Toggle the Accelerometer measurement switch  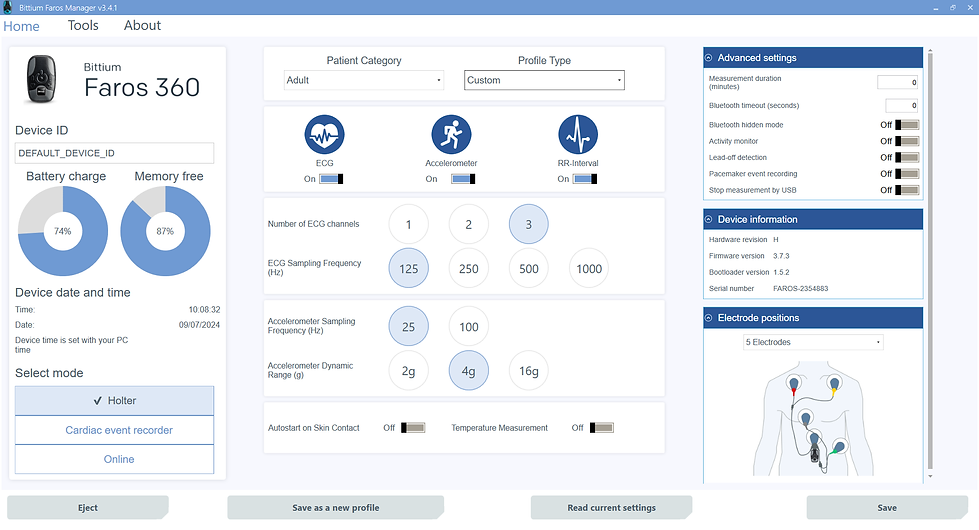pyautogui.click(x=463, y=179)
